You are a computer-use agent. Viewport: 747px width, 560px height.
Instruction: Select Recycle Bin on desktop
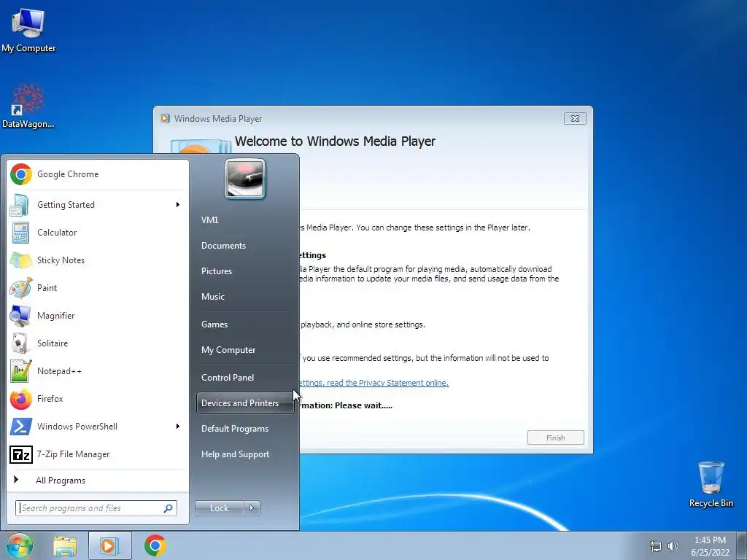click(711, 484)
